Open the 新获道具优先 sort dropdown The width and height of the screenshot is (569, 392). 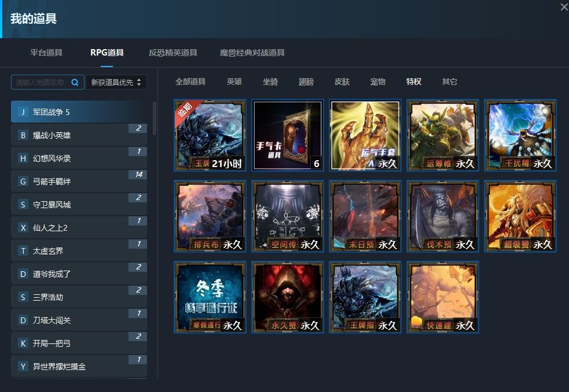(116, 82)
